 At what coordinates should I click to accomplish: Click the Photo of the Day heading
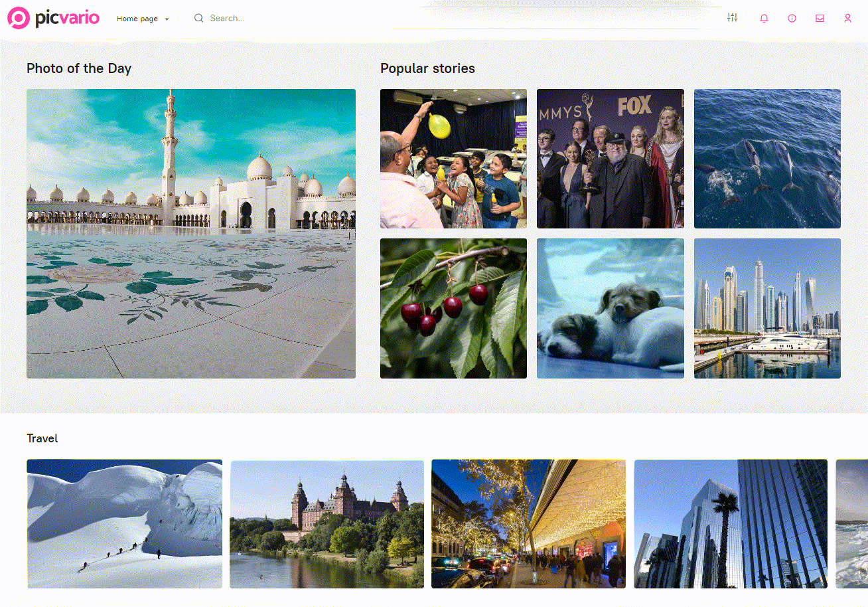[79, 68]
